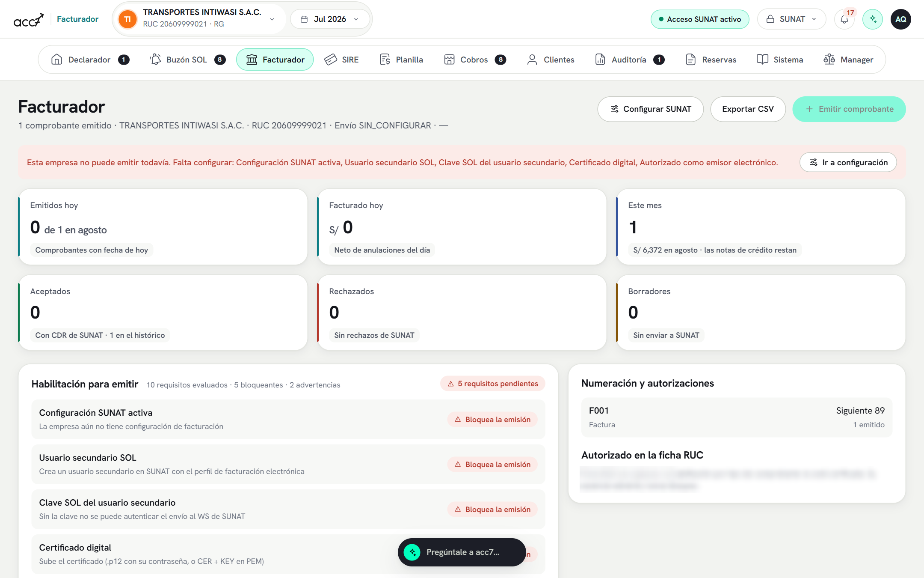This screenshot has width=924, height=578.
Task: Open the Emitidos hoy card
Action: point(163,227)
